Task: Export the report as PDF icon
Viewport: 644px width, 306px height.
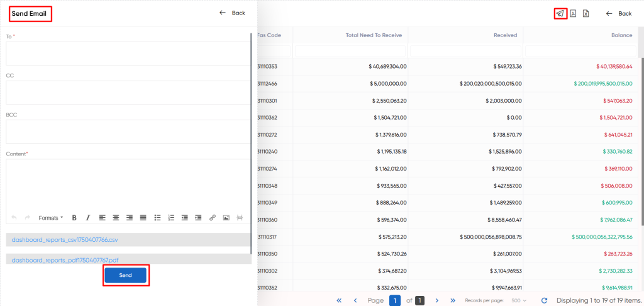Action: [573, 14]
